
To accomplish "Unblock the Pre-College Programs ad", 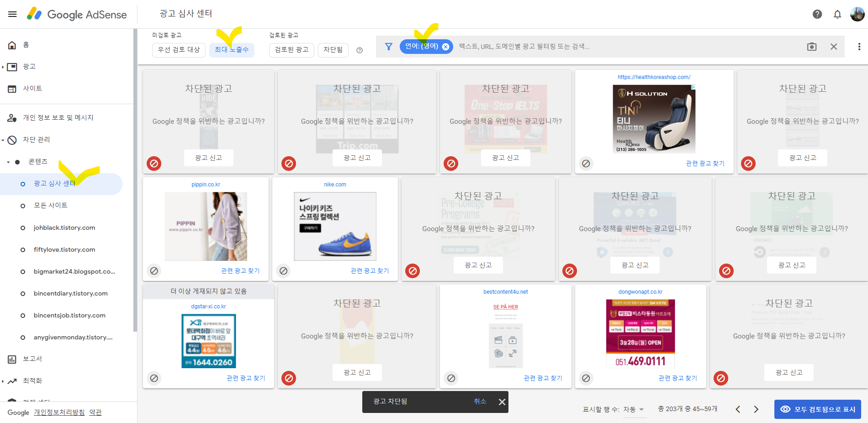I will pyautogui.click(x=413, y=271).
